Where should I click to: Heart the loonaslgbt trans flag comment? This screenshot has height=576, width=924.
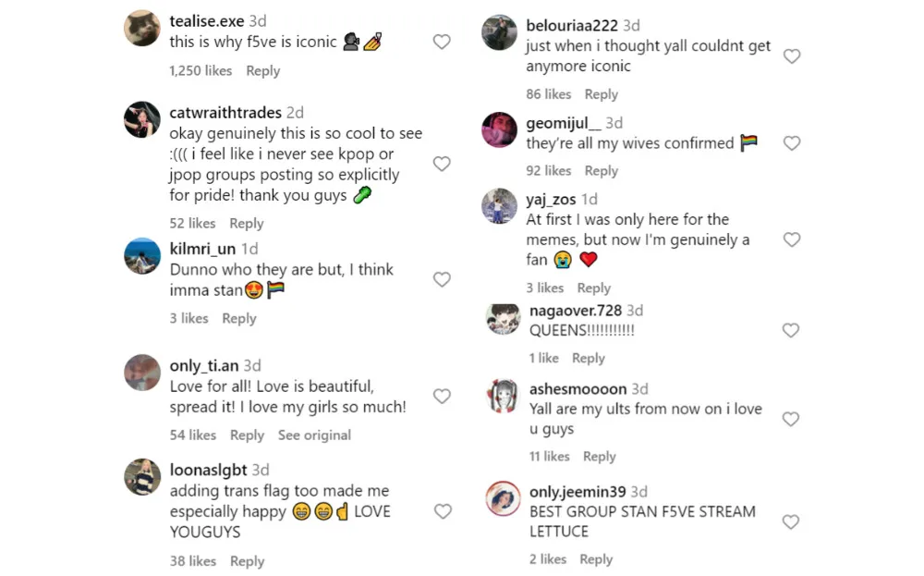[442, 511]
